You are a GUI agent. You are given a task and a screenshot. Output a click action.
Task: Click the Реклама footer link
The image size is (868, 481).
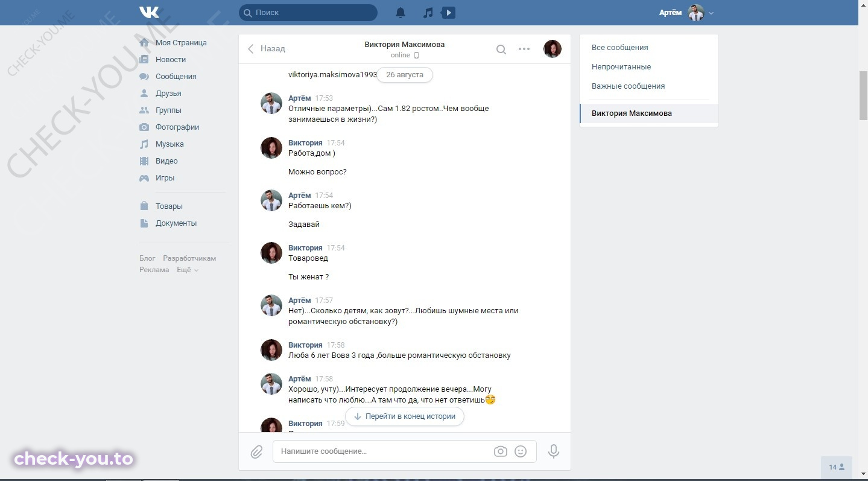point(154,270)
